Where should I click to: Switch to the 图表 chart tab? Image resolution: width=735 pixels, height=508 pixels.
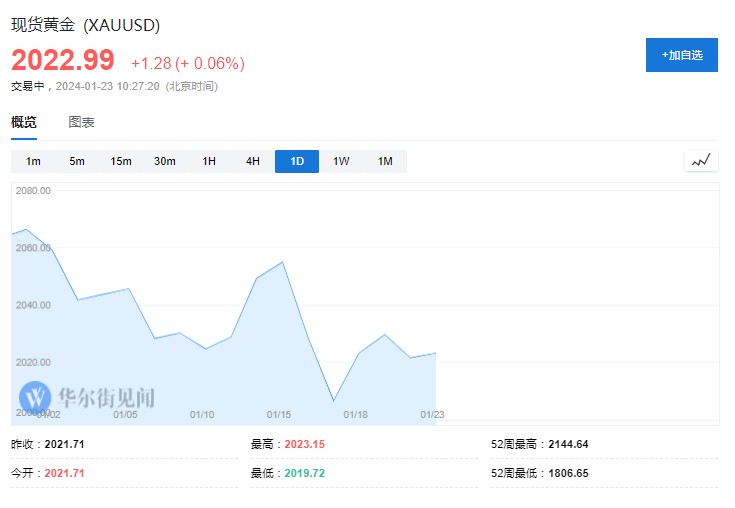(x=82, y=122)
